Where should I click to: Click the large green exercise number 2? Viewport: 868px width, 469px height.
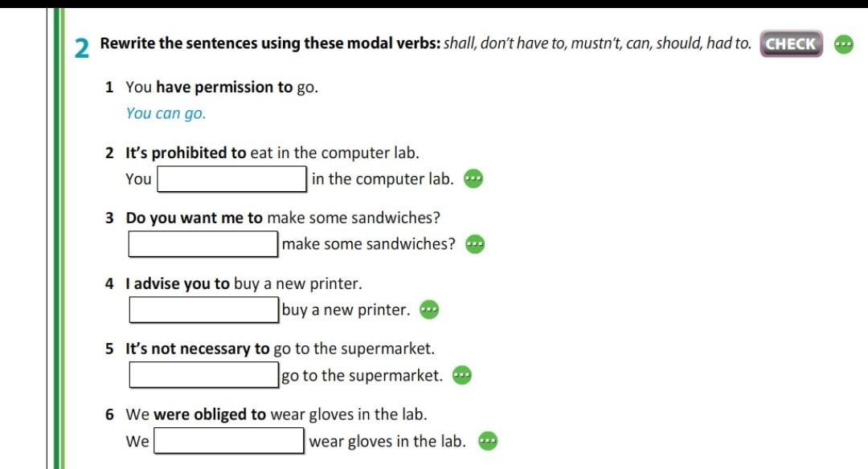82,48
